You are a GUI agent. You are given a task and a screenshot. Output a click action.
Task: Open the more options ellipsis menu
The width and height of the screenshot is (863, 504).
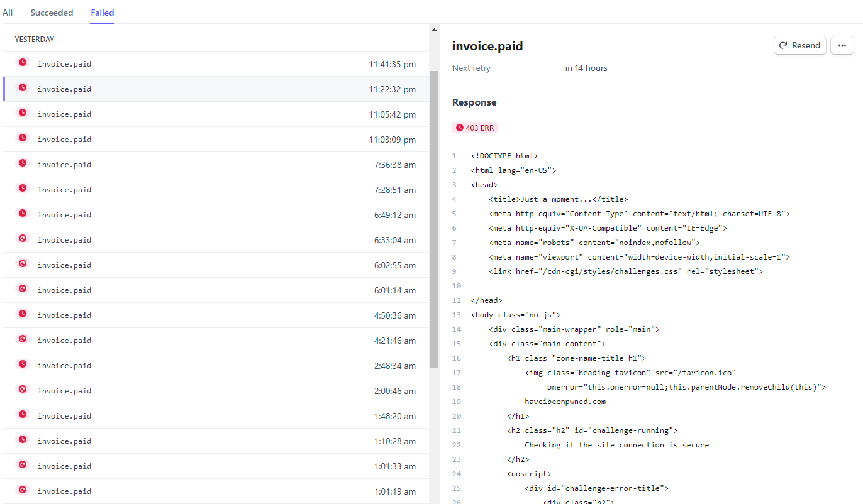842,45
